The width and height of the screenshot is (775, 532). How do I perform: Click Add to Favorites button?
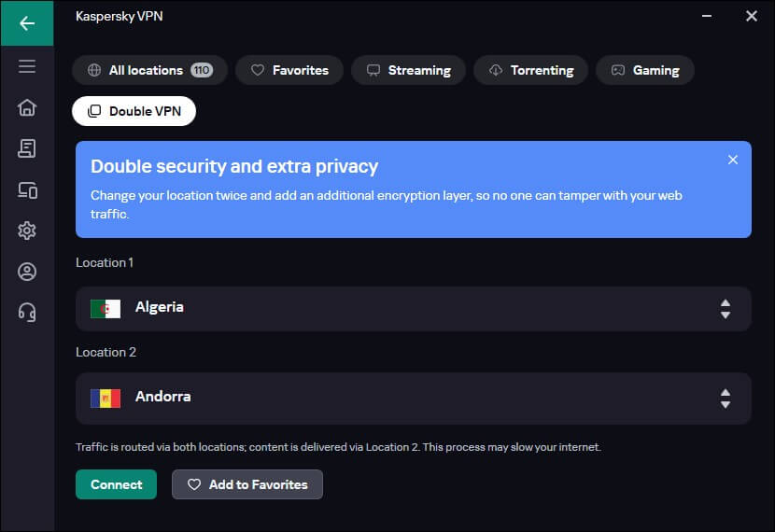[247, 484]
